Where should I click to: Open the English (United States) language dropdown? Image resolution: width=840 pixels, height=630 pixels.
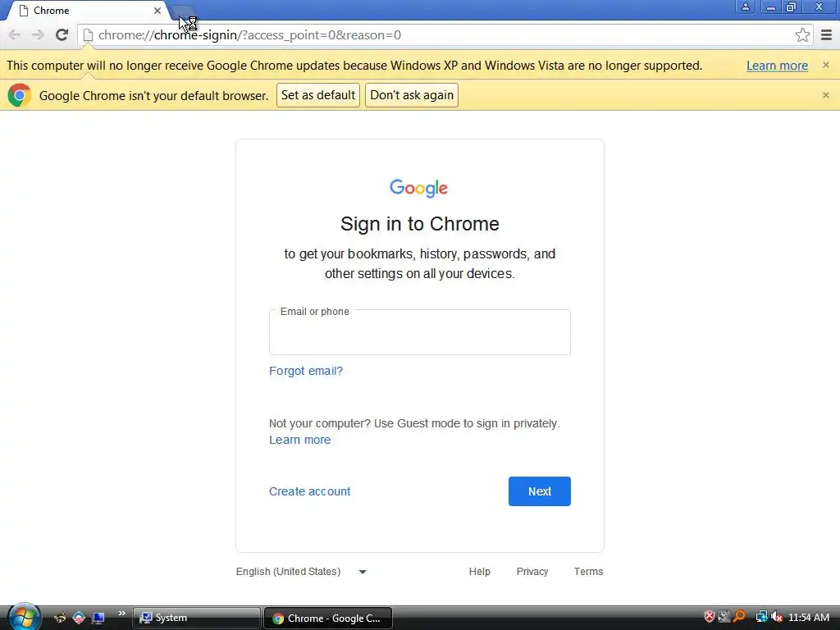[301, 572]
